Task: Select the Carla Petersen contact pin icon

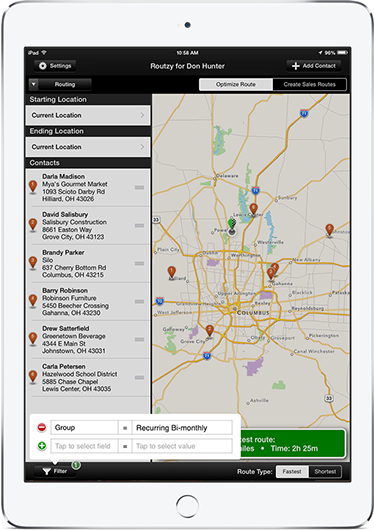Action: (33, 377)
